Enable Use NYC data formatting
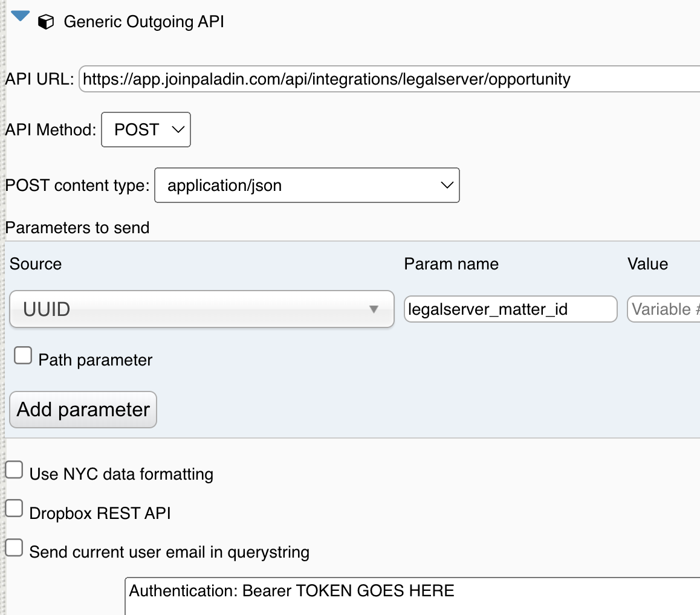Viewport: 700px width, 615px height. (14, 469)
